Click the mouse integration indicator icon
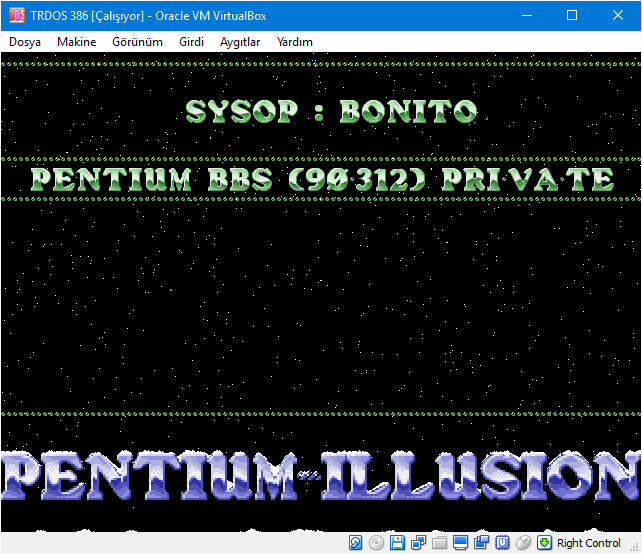This screenshot has height=554, width=642. pos(523,543)
